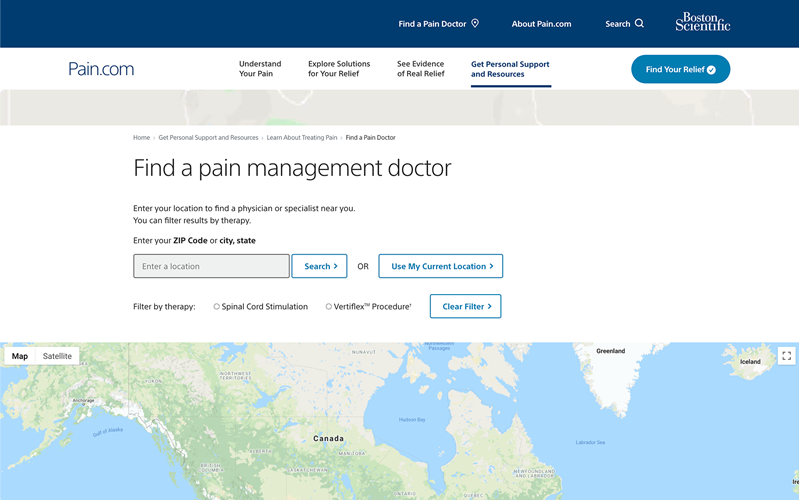Select the Spinal Cord Stimulation radio button
799x500 pixels.
coord(217,306)
